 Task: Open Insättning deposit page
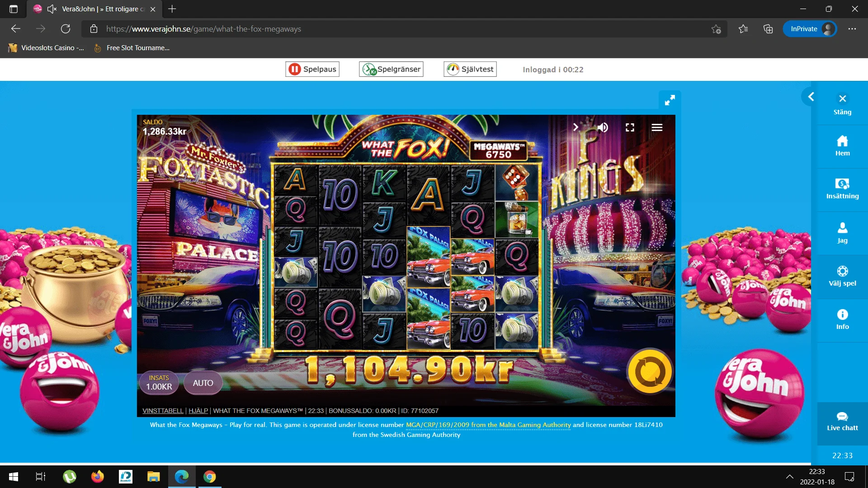point(842,189)
